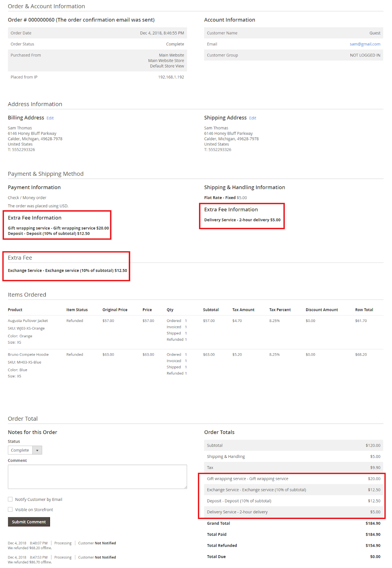Click the Gift wrapping service totals row
Viewport: 392px width, 568px height.
tap(247, 479)
